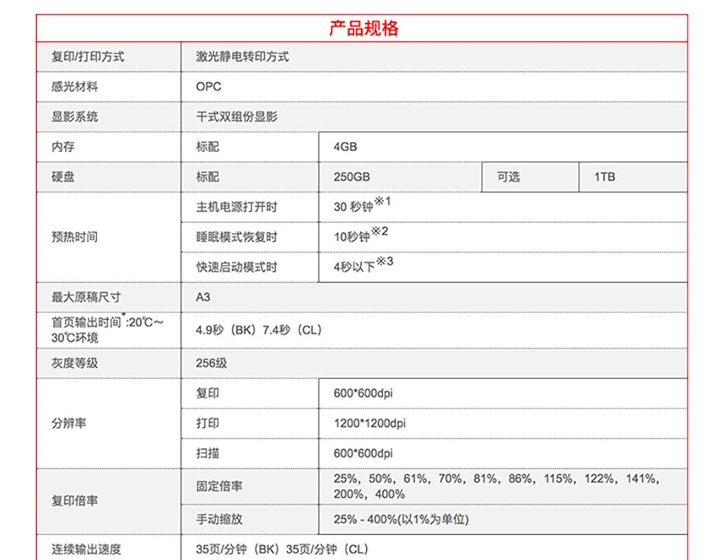
Task: Select the A3 maximum original size value
Action: (203, 297)
